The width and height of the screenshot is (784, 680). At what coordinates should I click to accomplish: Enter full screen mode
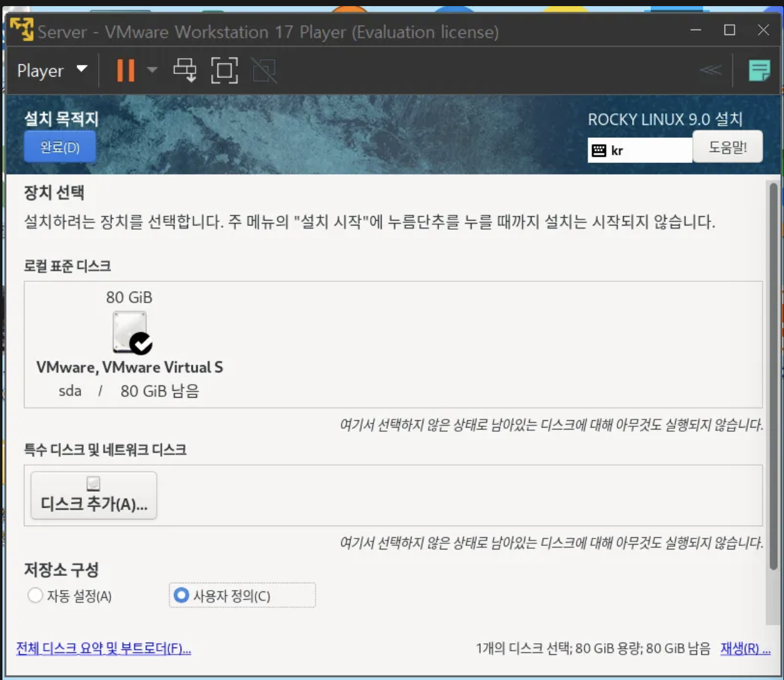pyautogui.click(x=224, y=70)
